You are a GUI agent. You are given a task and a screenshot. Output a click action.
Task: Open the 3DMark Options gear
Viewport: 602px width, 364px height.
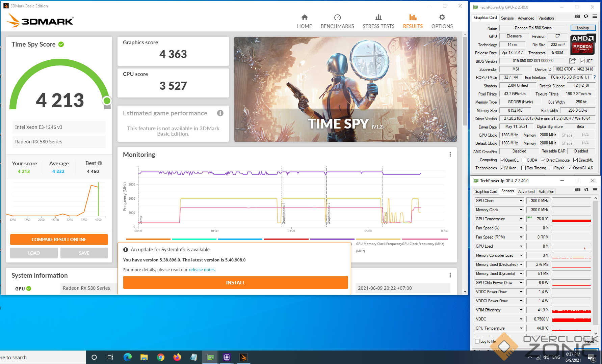coord(442,21)
